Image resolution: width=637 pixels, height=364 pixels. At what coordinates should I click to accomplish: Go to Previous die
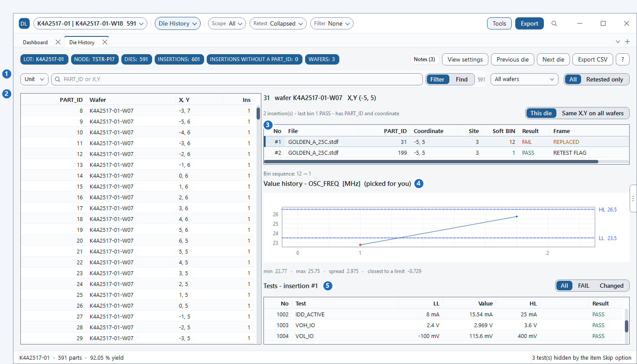pos(513,59)
